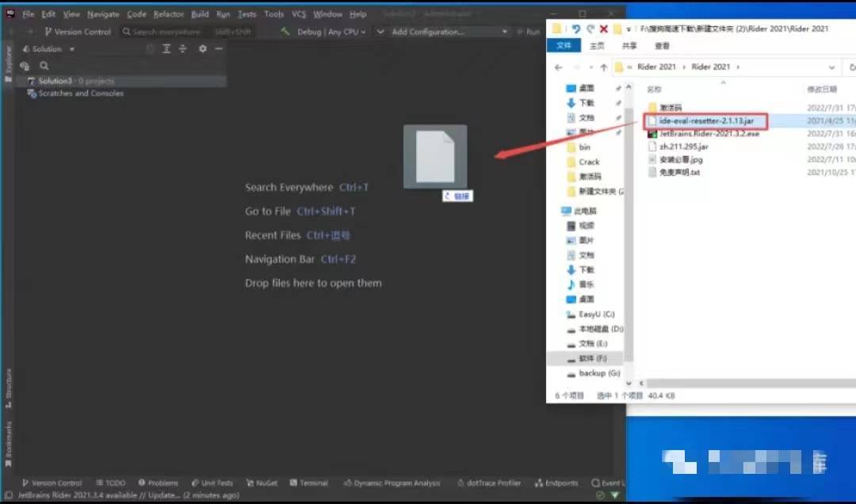The image size is (856, 504).
Task: Open the Problems tool window
Action: [x=159, y=483]
